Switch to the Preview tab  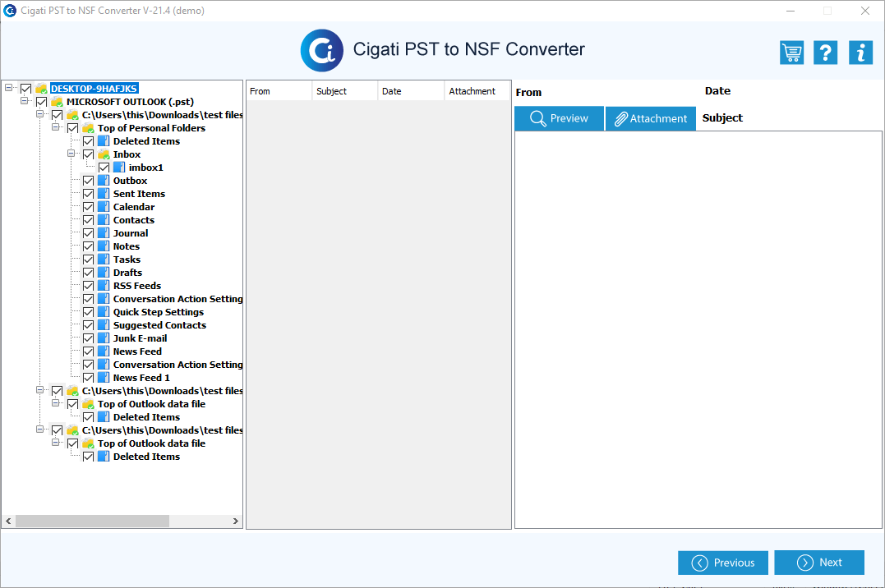[560, 118]
